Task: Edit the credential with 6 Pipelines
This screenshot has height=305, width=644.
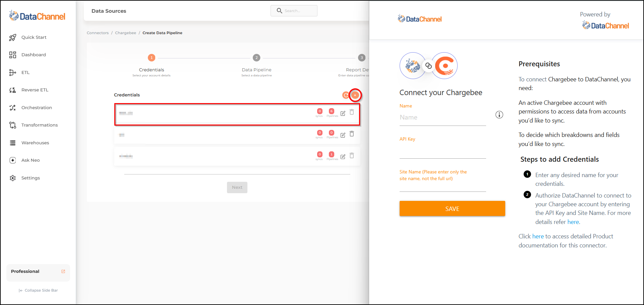Action: (x=343, y=113)
